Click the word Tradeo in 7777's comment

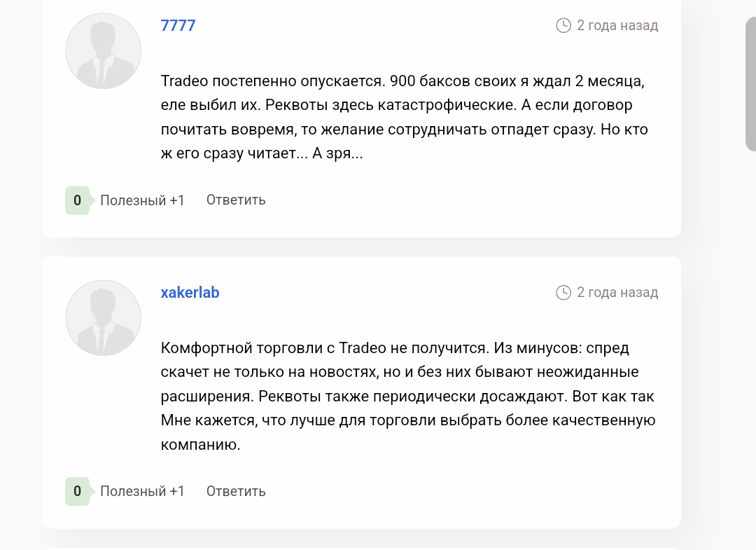click(x=184, y=81)
